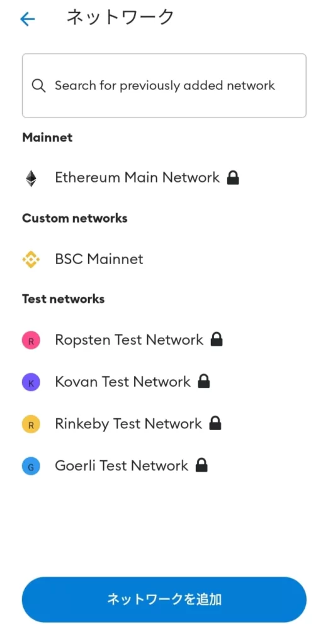The width and height of the screenshot is (328, 644).
Task: Click the yellow Rinkeby R circle icon
Action: 31,425
